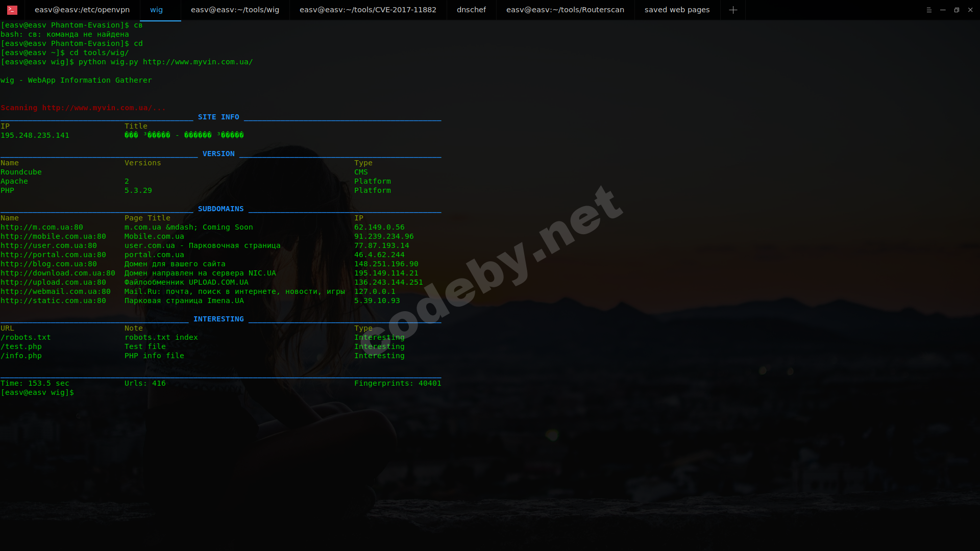Click the /test.php interesting URL
The width and height of the screenshot is (980, 551).
click(x=21, y=346)
